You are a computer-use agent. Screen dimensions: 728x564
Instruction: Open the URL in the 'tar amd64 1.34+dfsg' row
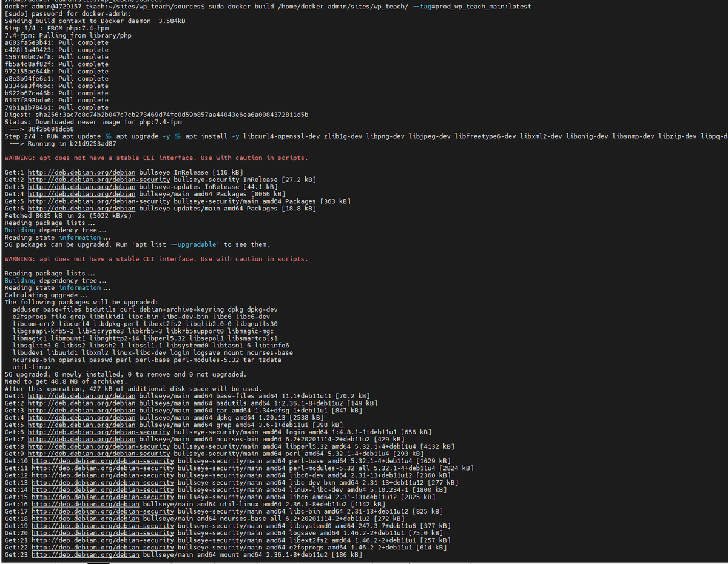tap(82, 411)
